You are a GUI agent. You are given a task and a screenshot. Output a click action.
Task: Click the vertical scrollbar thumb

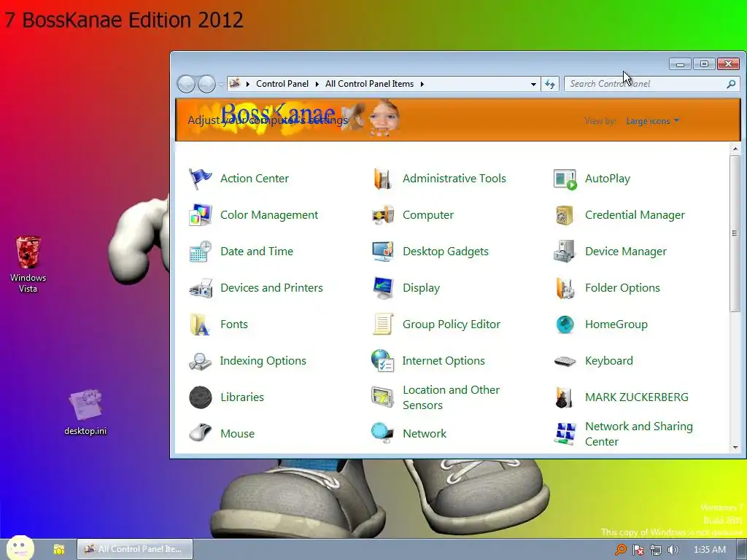735,233
